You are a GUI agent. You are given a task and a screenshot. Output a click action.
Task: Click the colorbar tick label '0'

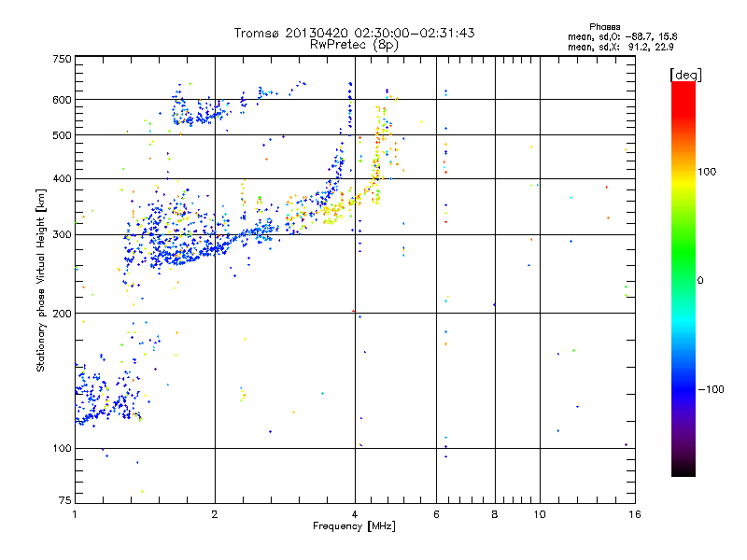pyautogui.click(x=699, y=281)
